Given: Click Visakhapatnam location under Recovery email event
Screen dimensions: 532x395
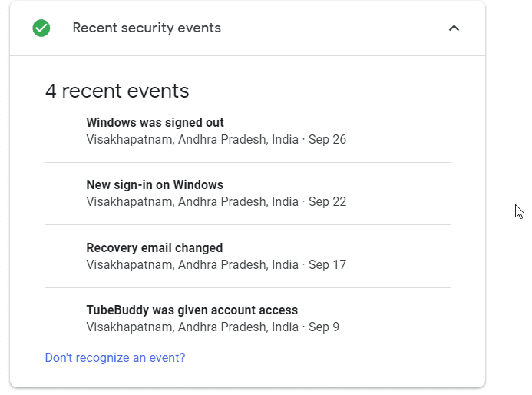Looking at the screenshot, I should point(193,264).
